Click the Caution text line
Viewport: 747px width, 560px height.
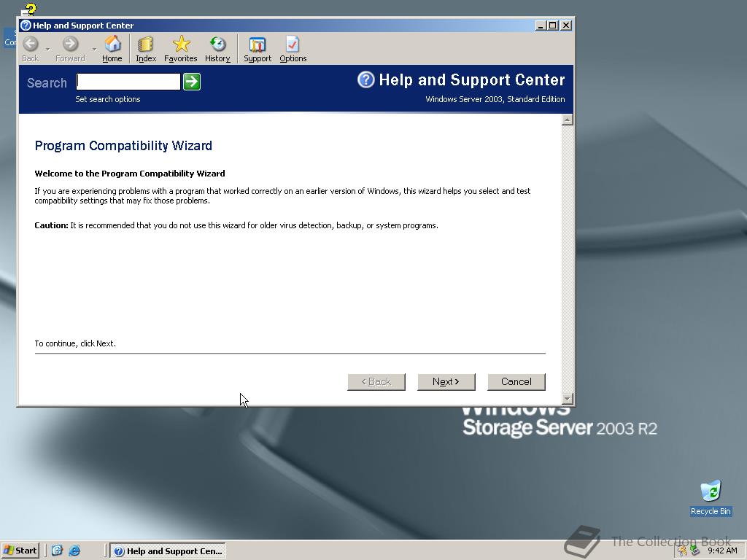tap(236, 225)
